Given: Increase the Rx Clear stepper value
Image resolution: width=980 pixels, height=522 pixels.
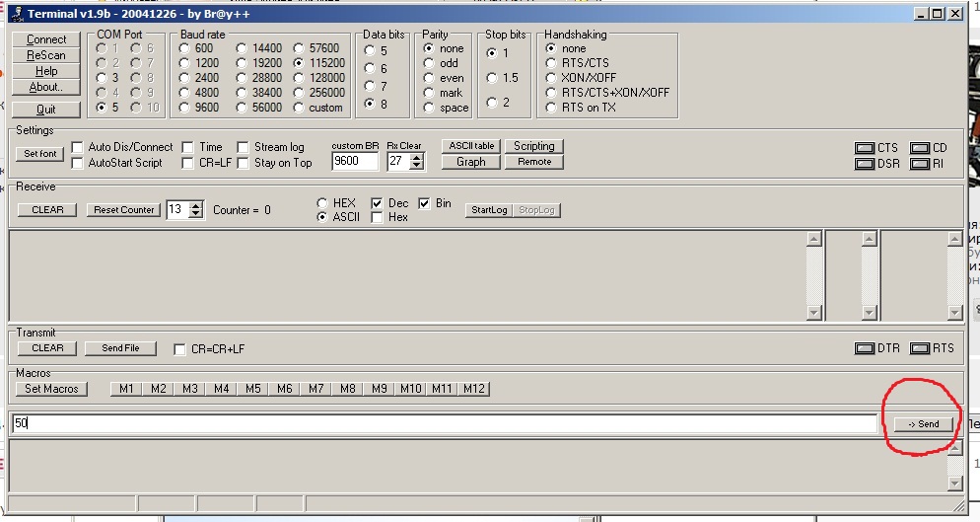Looking at the screenshot, I should pyautogui.click(x=417, y=156).
